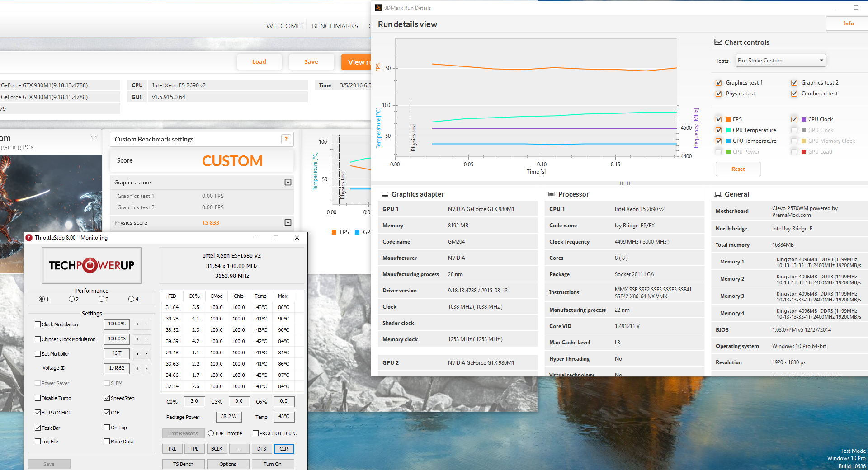Select TDP Throttle radio button
Screen dimensions: 868x470
(x=211, y=433)
